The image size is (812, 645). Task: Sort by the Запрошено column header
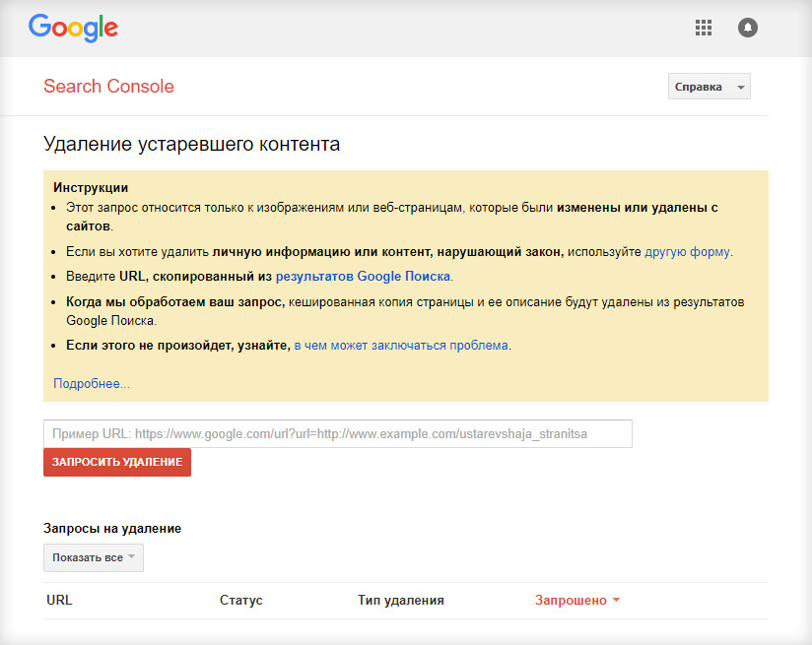click(571, 600)
